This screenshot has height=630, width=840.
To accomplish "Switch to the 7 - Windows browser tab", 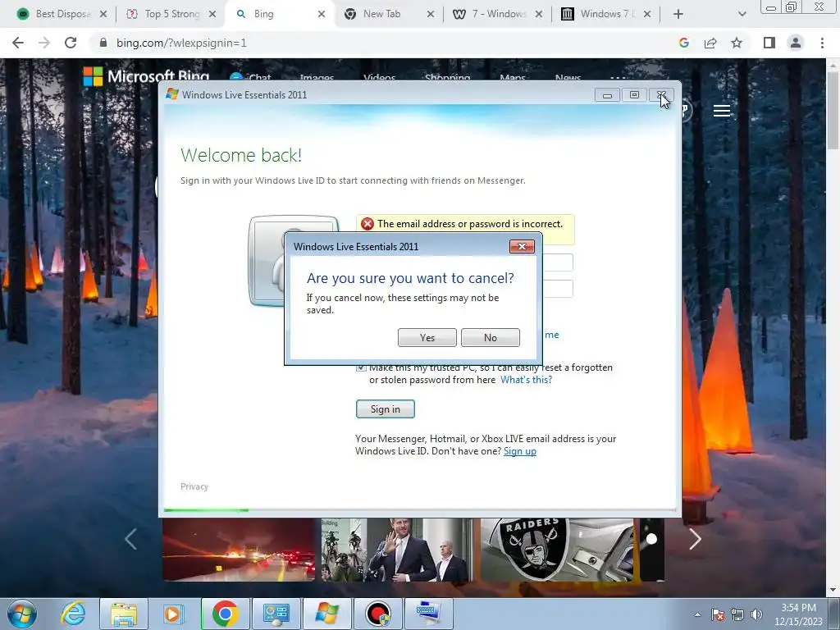I will 498,14.
